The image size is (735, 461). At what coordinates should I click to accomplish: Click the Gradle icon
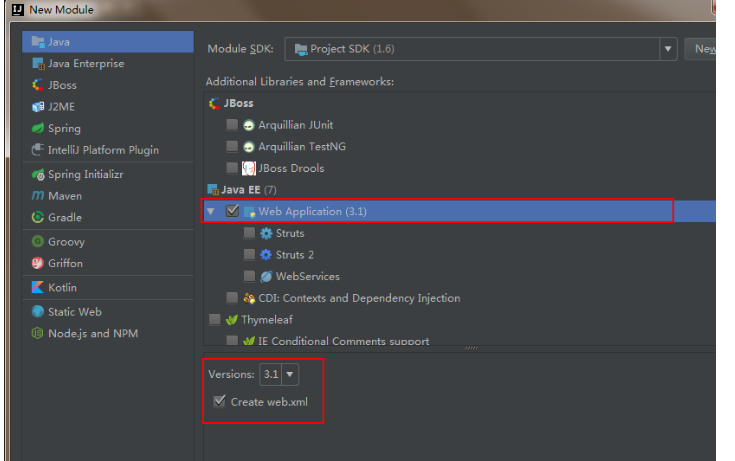pyautogui.click(x=38, y=217)
